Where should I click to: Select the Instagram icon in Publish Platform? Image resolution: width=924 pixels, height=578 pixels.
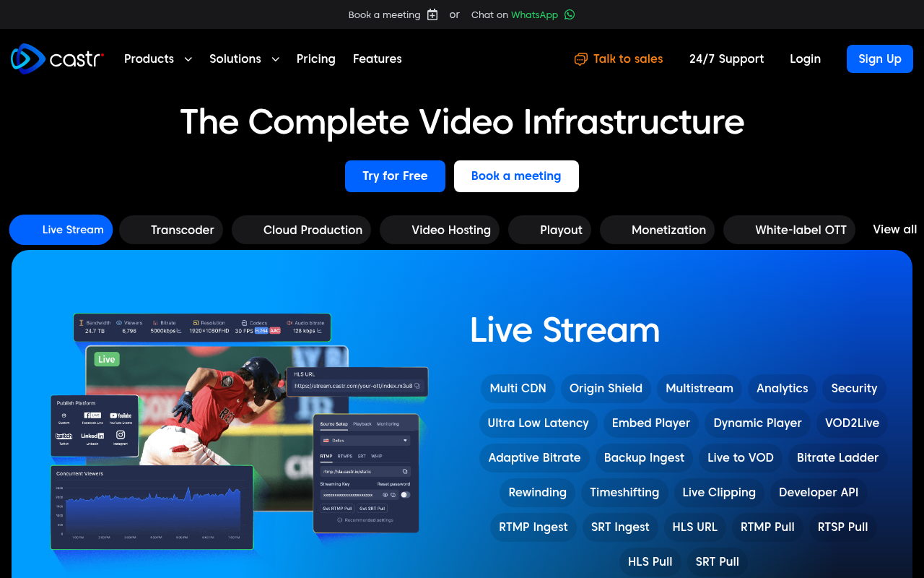[x=121, y=434]
